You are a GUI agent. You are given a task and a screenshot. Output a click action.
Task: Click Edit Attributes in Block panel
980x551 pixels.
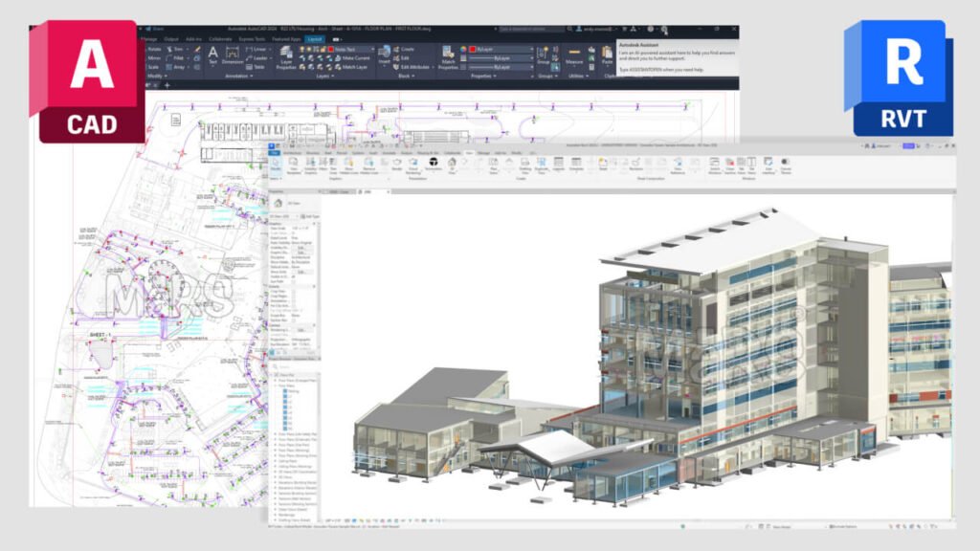412,67
